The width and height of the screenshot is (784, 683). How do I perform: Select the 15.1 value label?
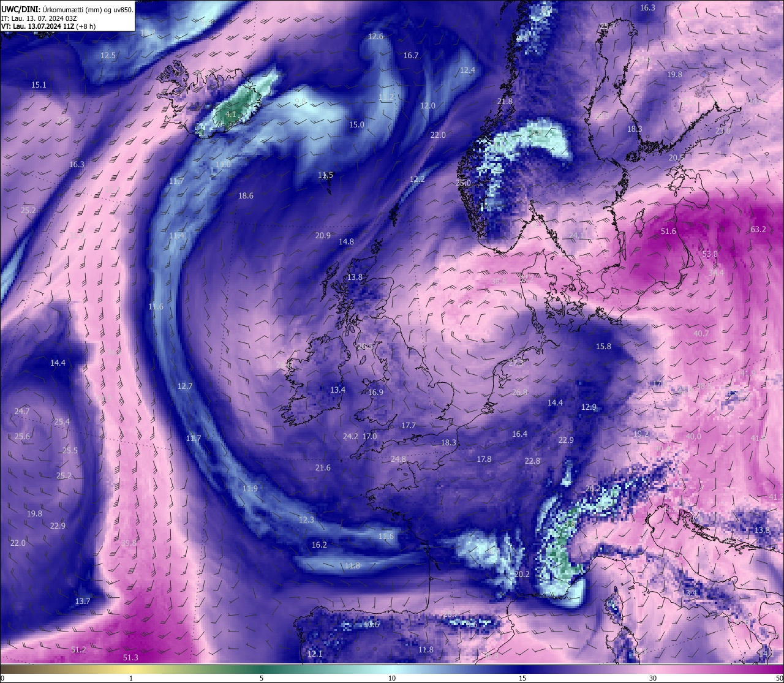click(39, 85)
